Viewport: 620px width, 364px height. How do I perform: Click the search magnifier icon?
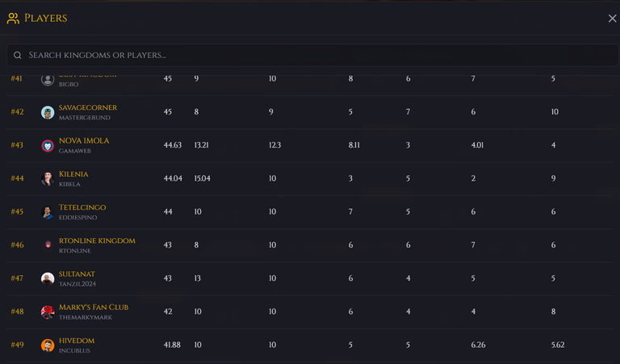point(18,55)
